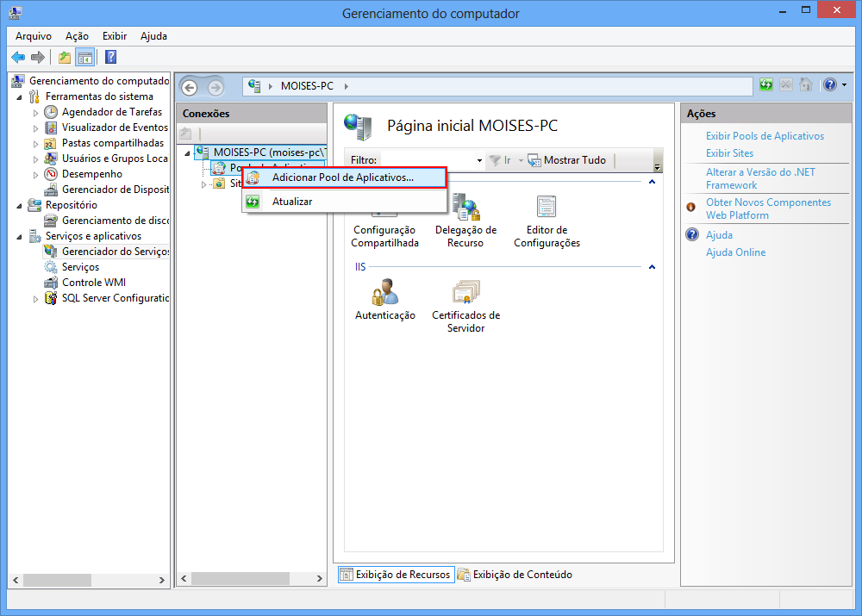The height and width of the screenshot is (616, 862).
Task: Click the connect icon in Conexões toolbar
Action: pyautogui.click(x=186, y=133)
